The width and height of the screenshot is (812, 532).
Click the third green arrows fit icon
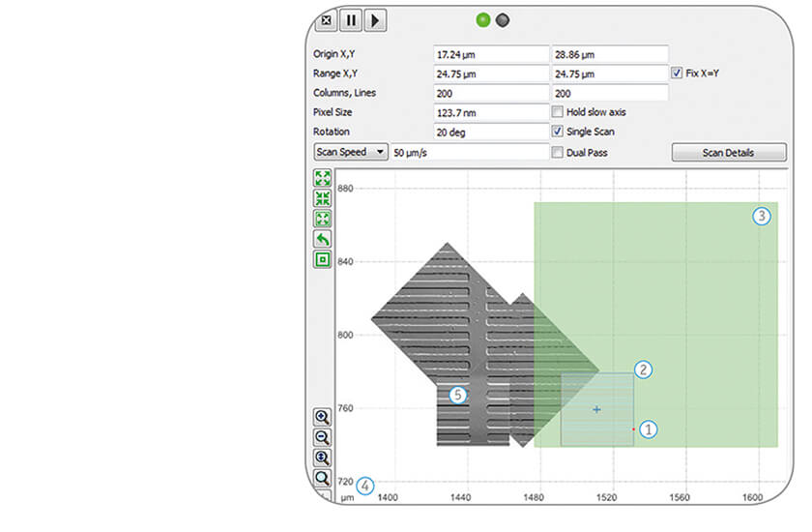pyautogui.click(x=323, y=219)
